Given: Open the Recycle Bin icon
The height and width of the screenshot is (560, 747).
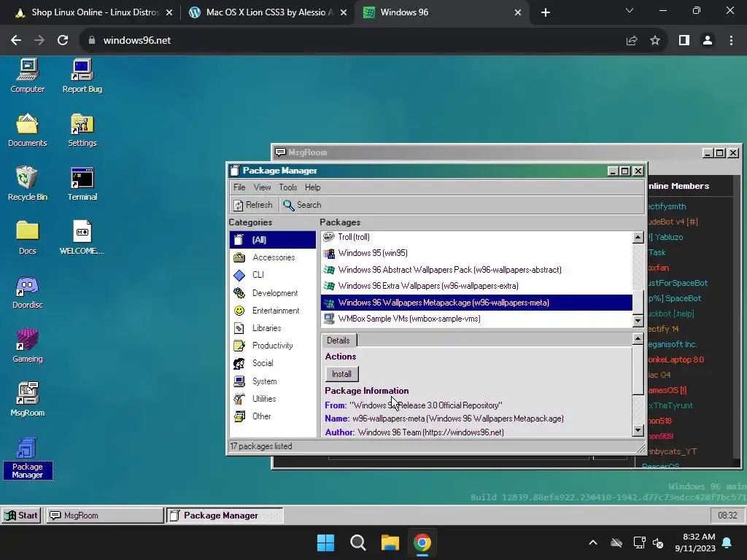Looking at the screenshot, I should pyautogui.click(x=27, y=184).
